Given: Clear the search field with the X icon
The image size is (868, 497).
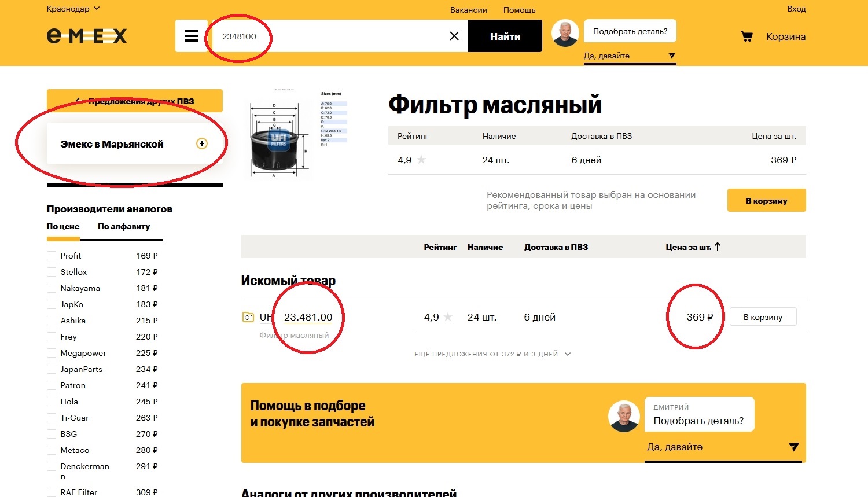Looking at the screenshot, I should point(454,36).
